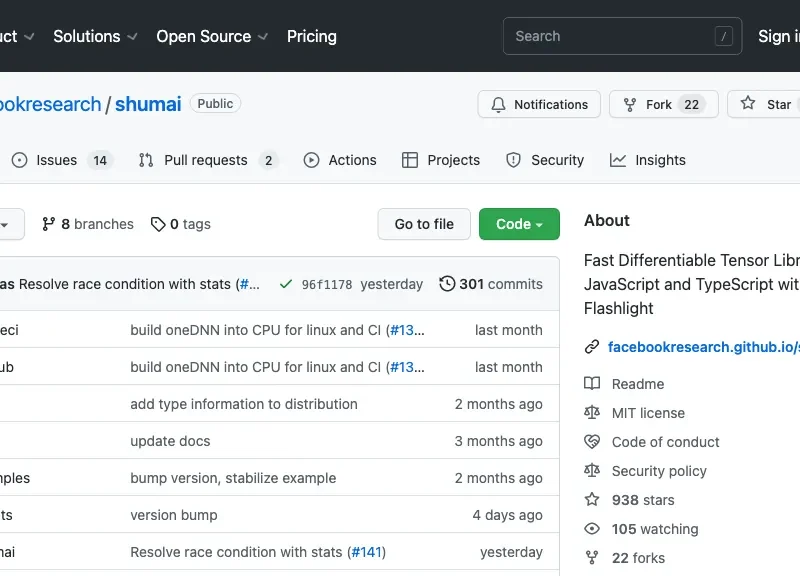View the 938 stars link

coord(643,500)
